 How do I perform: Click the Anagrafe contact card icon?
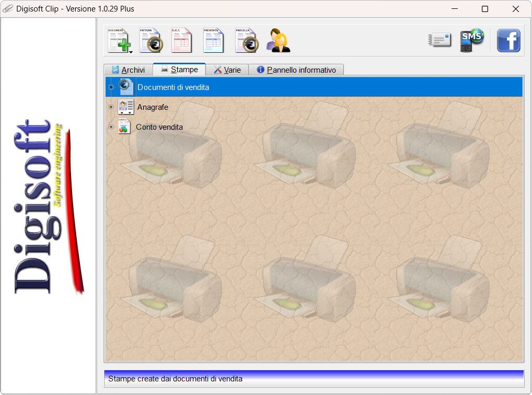pyautogui.click(x=125, y=107)
